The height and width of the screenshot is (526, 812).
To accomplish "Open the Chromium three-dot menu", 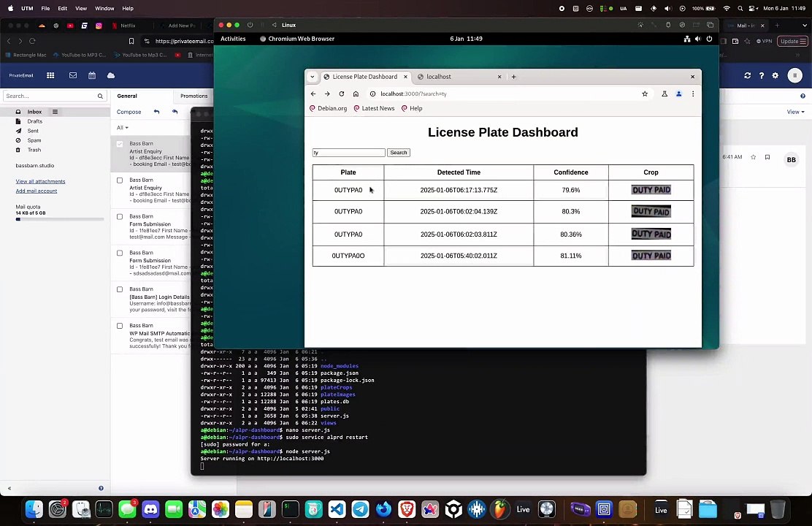I will tap(693, 94).
